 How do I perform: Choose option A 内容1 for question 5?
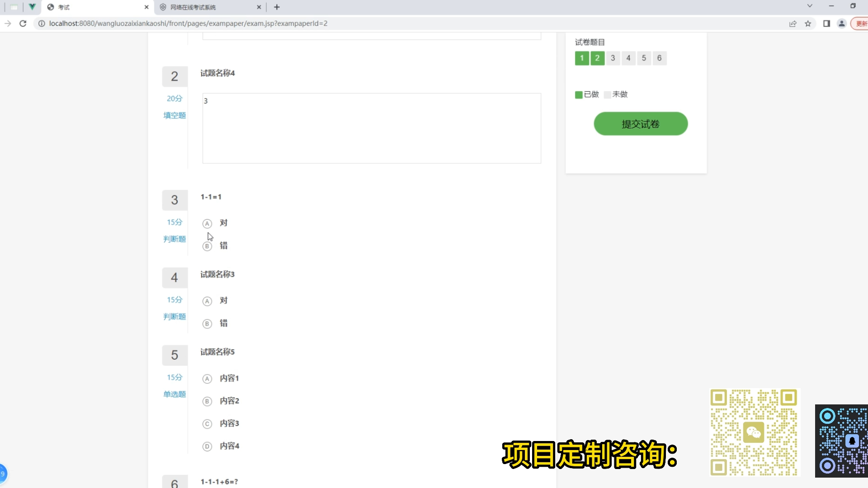click(x=207, y=379)
